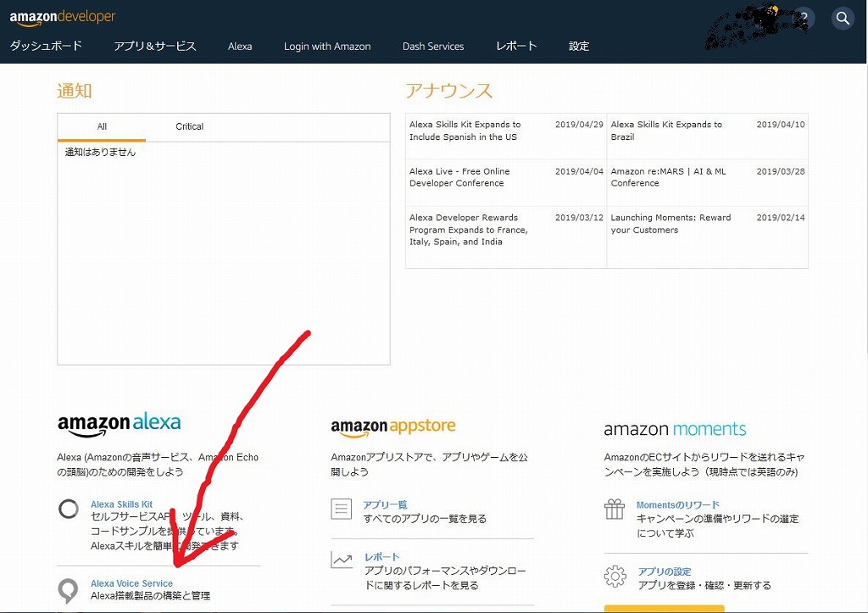Click the Alexa搭載製品の構築と管理 description
Image resolution: width=868 pixels, height=613 pixels.
(151, 596)
